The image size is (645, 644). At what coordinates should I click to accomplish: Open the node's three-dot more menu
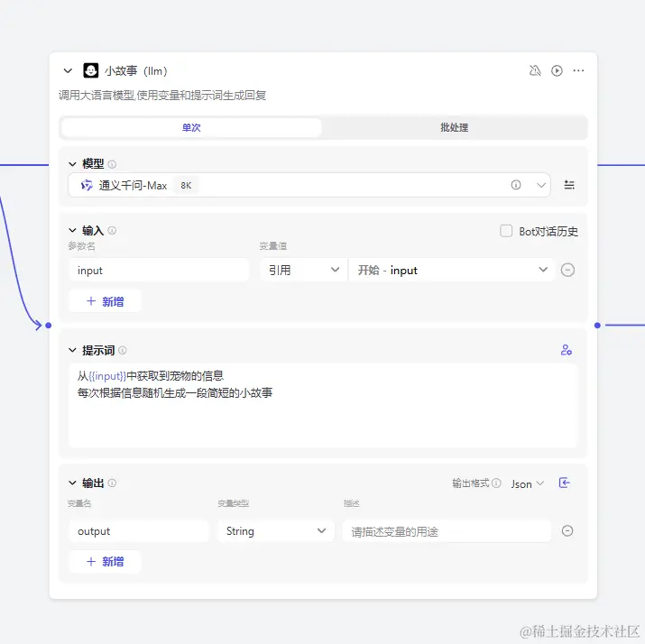pos(578,70)
